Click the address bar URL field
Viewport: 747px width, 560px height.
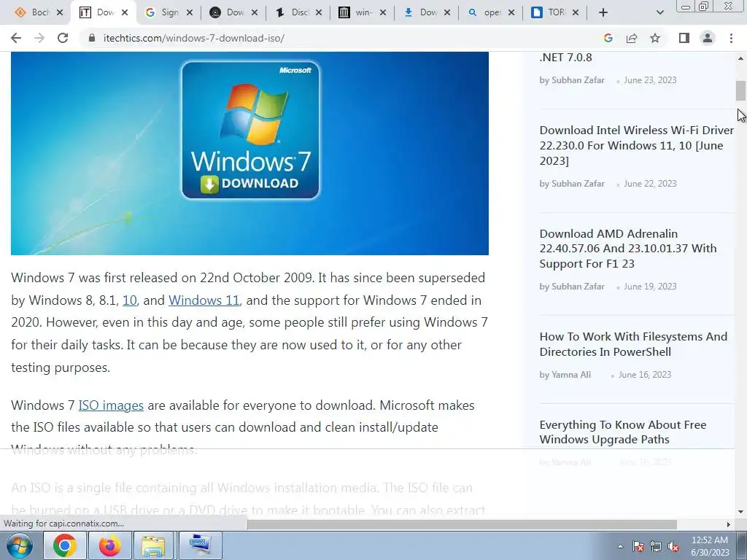point(343,38)
